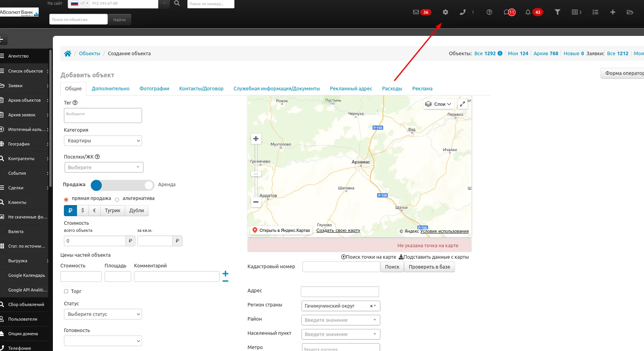
Task: Select ruble currency button
Action: click(x=70, y=211)
